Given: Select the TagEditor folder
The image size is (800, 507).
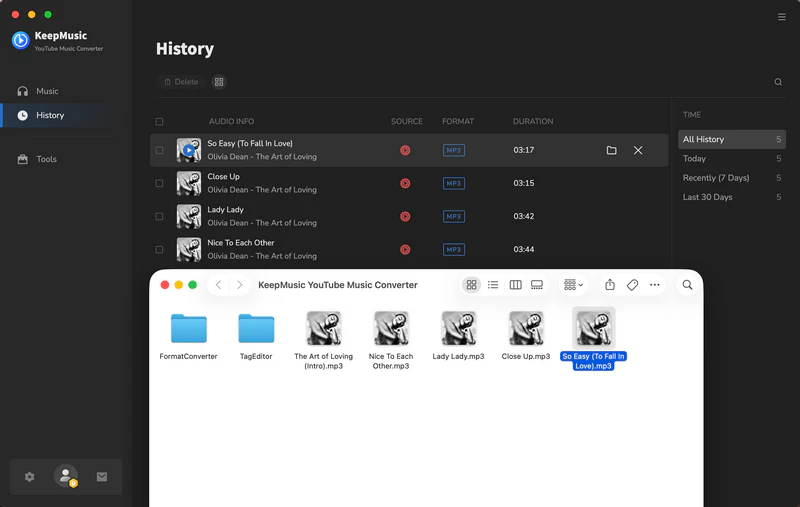Looking at the screenshot, I should (x=256, y=337).
